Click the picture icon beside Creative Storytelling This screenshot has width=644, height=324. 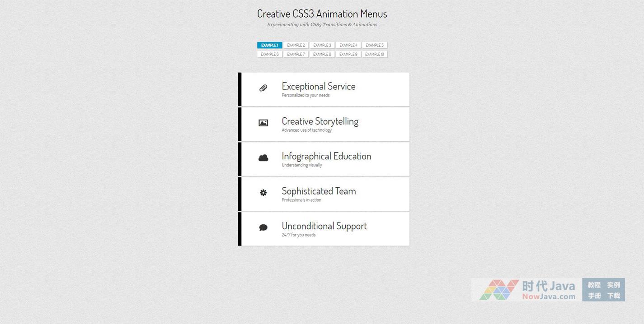point(263,123)
